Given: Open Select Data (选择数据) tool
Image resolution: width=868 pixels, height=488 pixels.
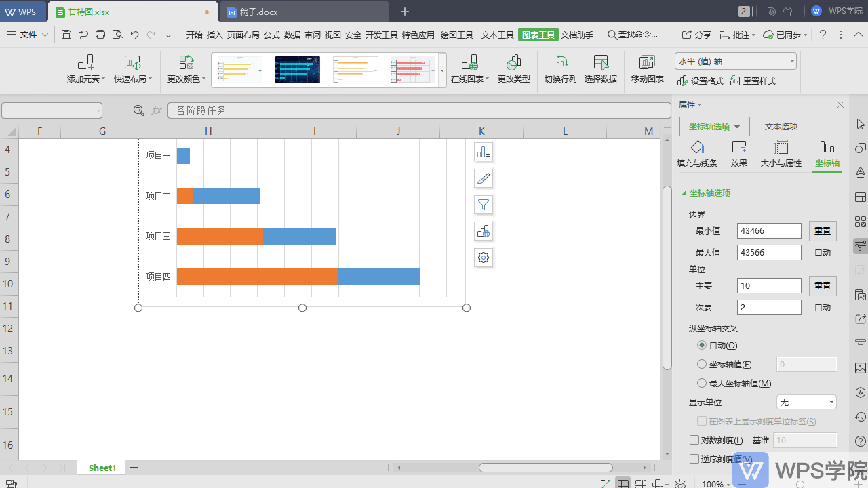Looking at the screenshot, I should point(601,64).
